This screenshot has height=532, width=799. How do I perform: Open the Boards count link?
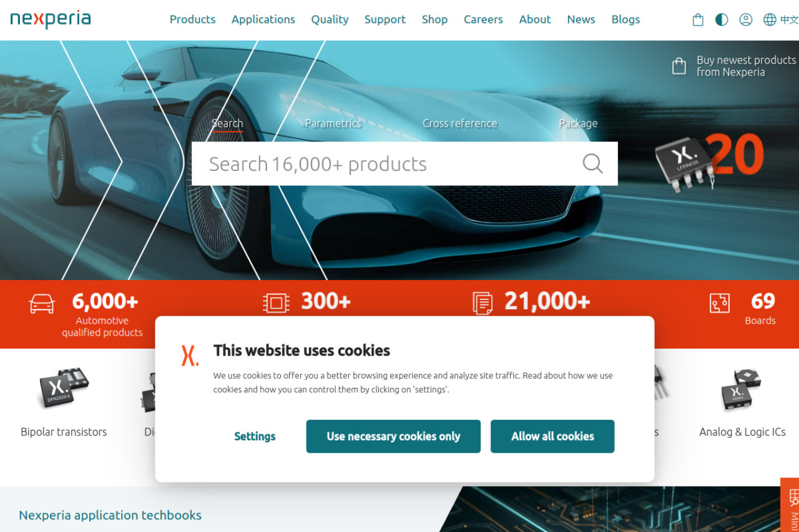(x=760, y=309)
